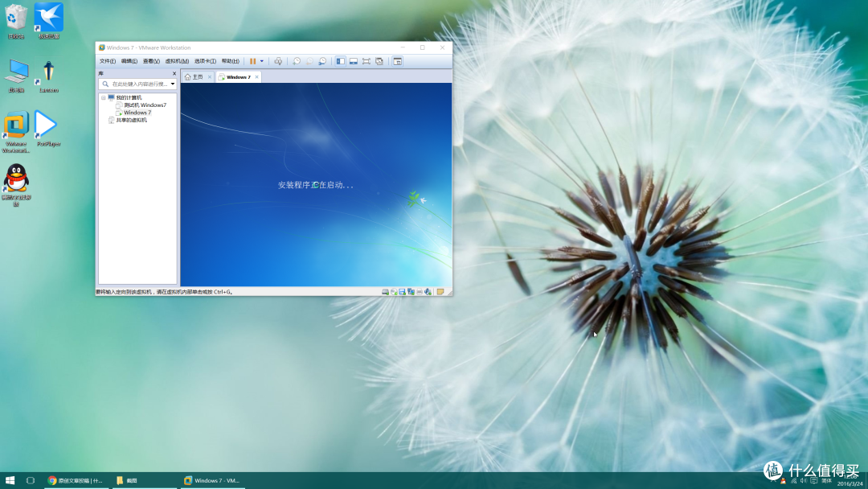
Task: Click inside the VM guest display
Action: point(316,184)
